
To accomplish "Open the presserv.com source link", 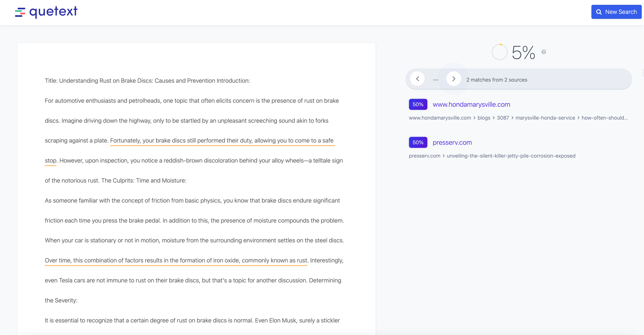I will [452, 143].
